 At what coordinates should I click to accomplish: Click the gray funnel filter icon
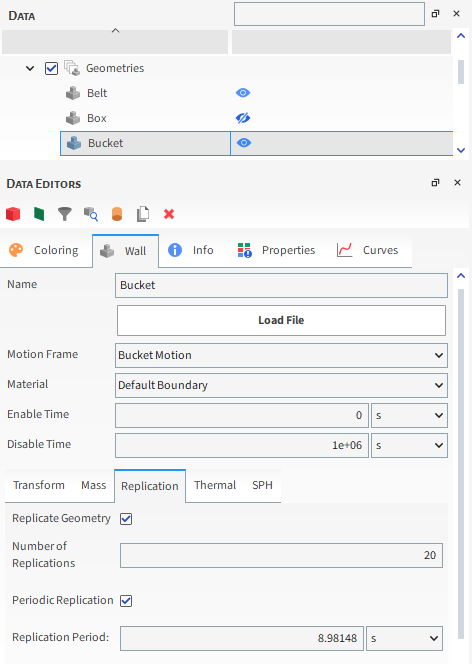(65, 214)
